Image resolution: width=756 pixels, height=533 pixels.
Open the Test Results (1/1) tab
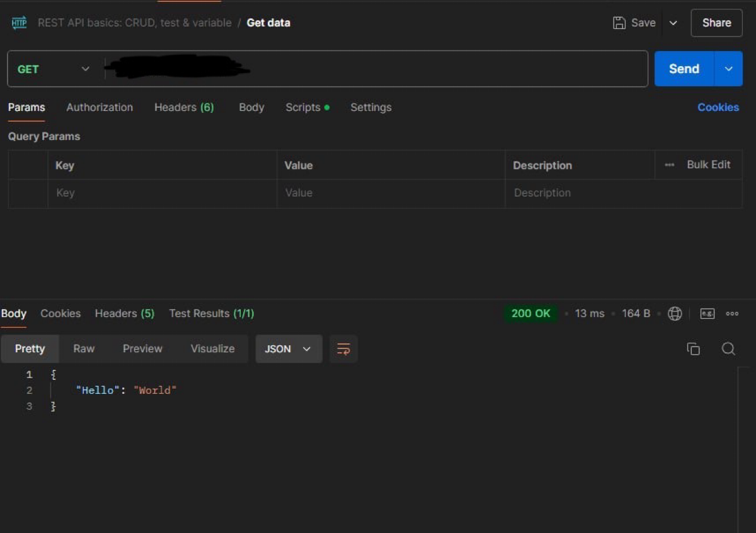point(212,313)
